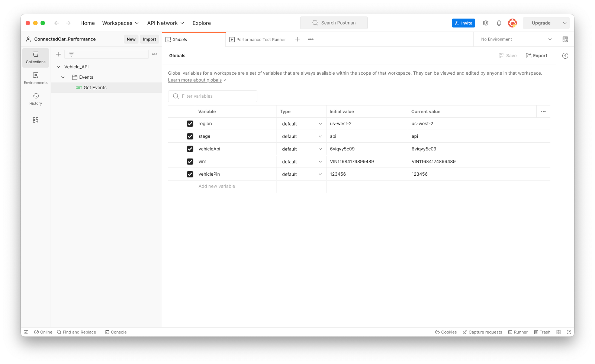Open the notifications bell
Screen dimensions: 595x364
(x=499, y=23)
